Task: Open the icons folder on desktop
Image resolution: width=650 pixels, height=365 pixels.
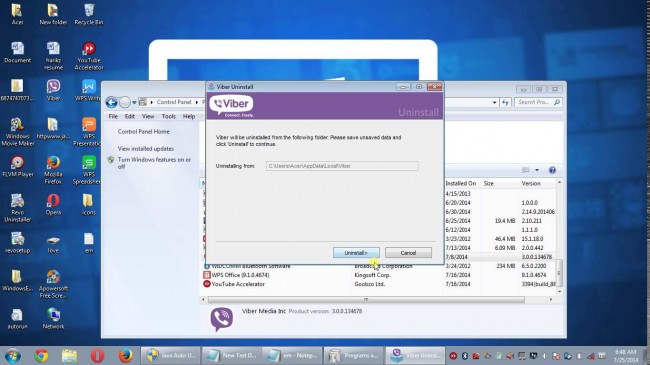Action: 89,204
